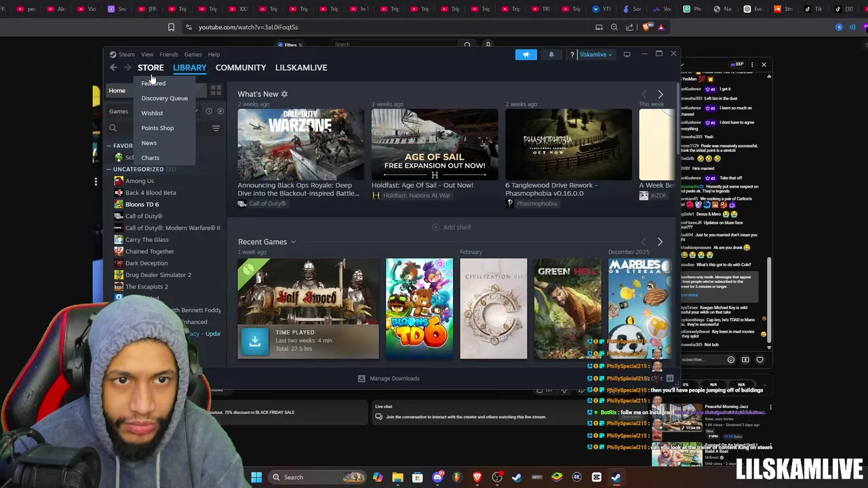Screen dimensions: 868x488
Task: Open CapCut taskbar icon
Action: coord(597,477)
